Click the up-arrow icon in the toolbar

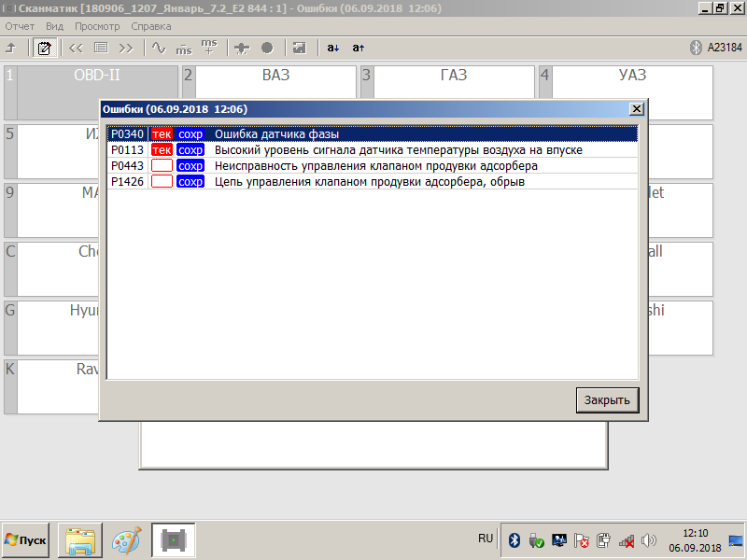point(11,48)
